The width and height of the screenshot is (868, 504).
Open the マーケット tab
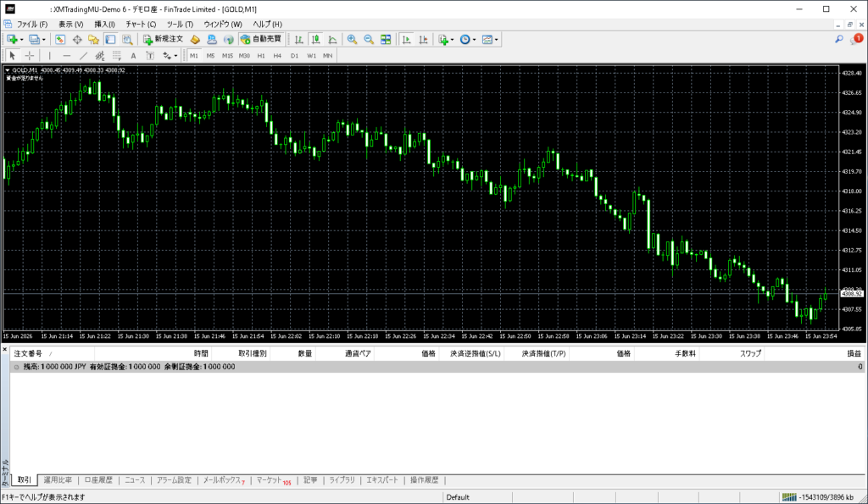[x=273, y=480]
